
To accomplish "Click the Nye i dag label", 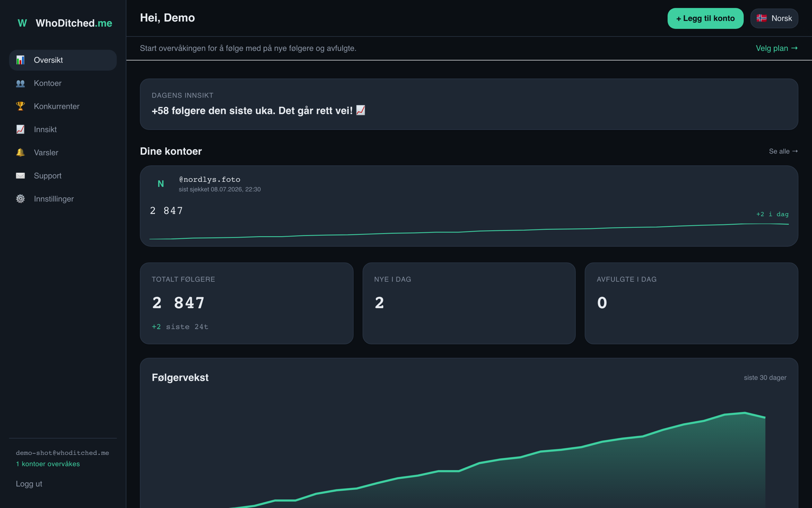I will [392, 279].
